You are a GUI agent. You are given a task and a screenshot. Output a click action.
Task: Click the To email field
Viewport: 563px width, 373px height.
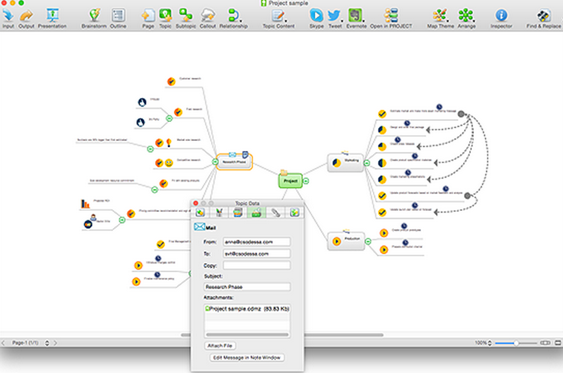[x=256, y=254]
